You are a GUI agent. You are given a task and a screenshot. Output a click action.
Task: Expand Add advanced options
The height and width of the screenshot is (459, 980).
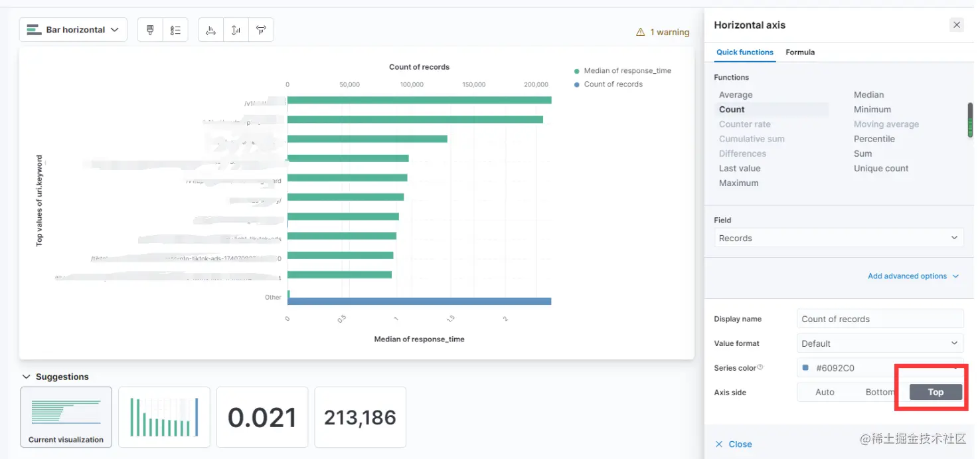click(x=913, y=276)
